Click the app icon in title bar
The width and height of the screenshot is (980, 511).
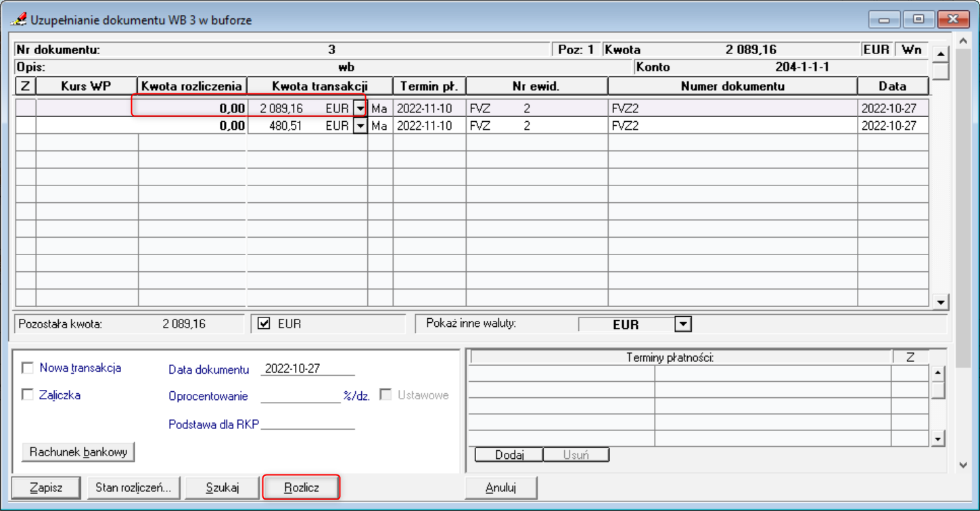(18, 20)
